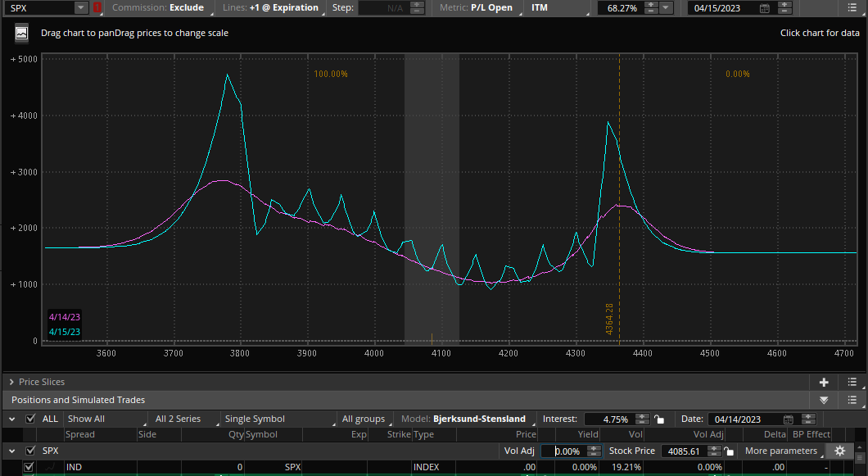Open the SPX symbol dropdown arrow
This screenshot has width=868, height=476.
pos(81,7)
